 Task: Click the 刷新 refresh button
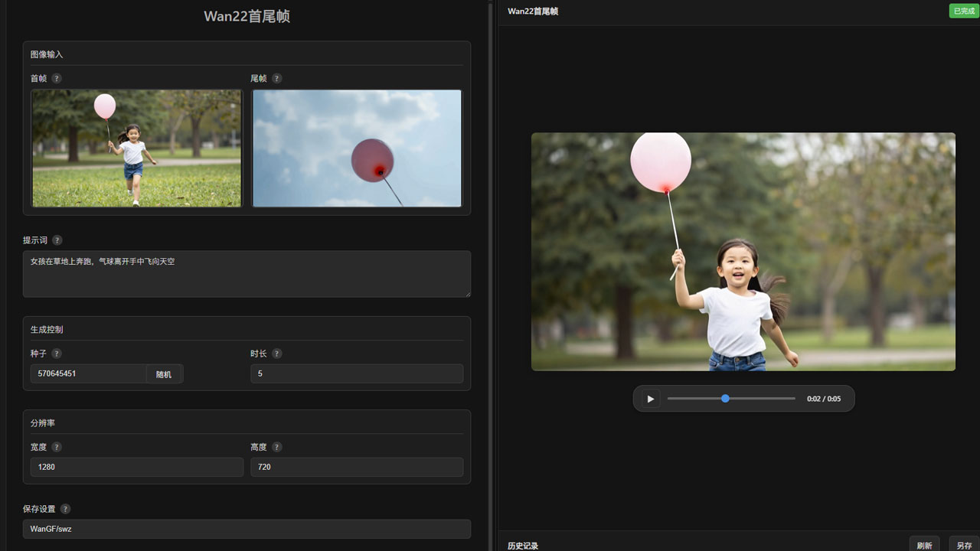(924, 545)
